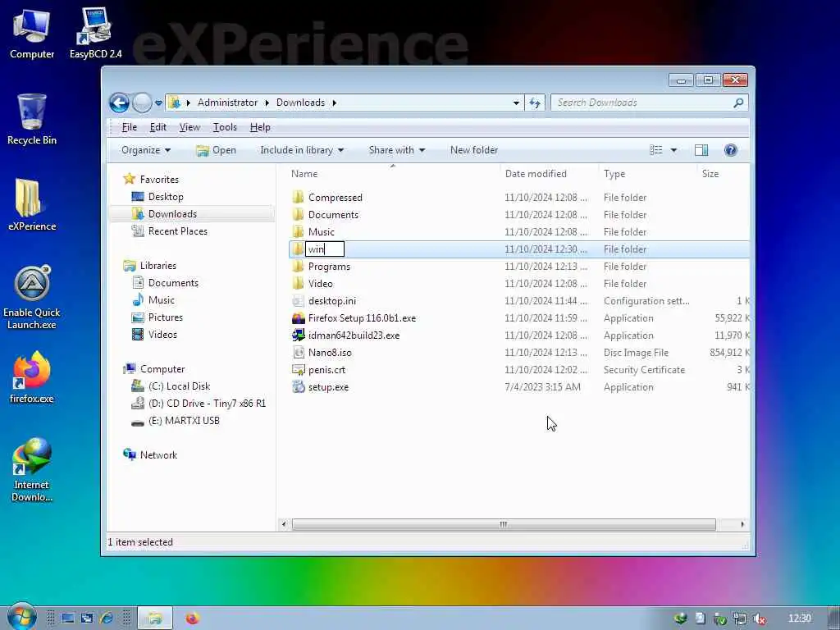Viewport: 840px width, 630px height.
Task: Open the view options dropdown arrow
Action: [673, 150]
